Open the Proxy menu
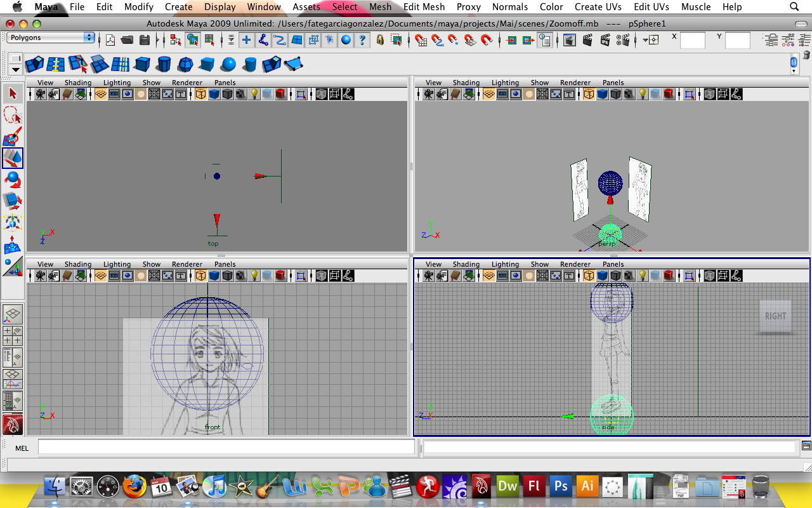This screenshot has width=812, height=508. tap(469, 7)
